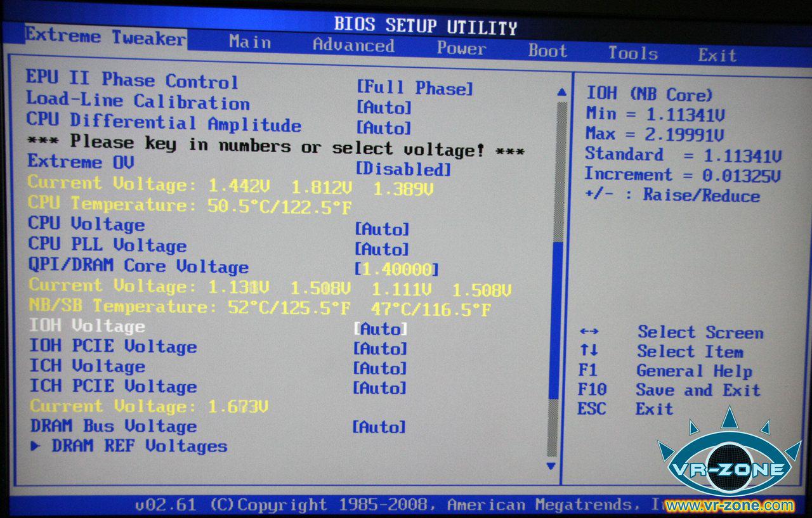Change CPU PLL Voltage [Auto] value
The height and width of the screenshot is (518, 812).
click(382, 249)
